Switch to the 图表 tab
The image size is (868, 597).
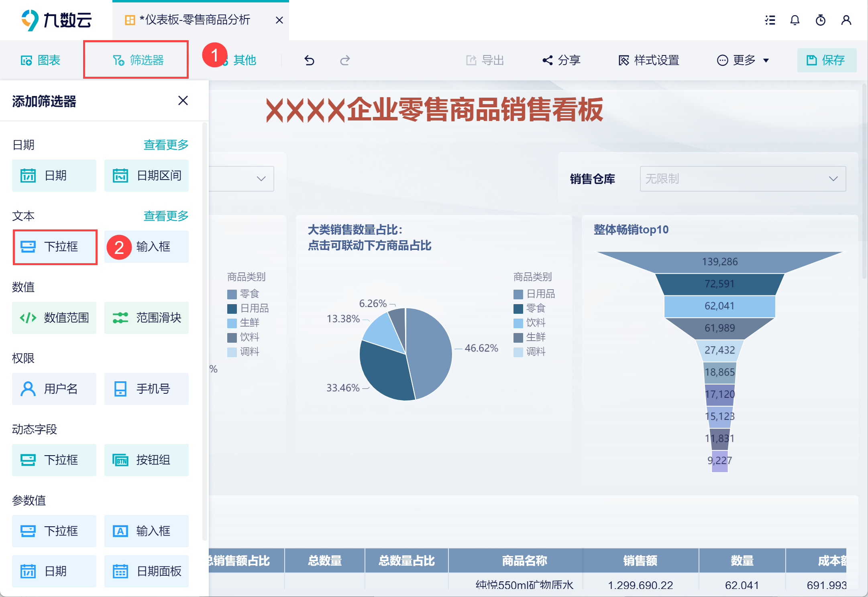[x=41, y=60]
